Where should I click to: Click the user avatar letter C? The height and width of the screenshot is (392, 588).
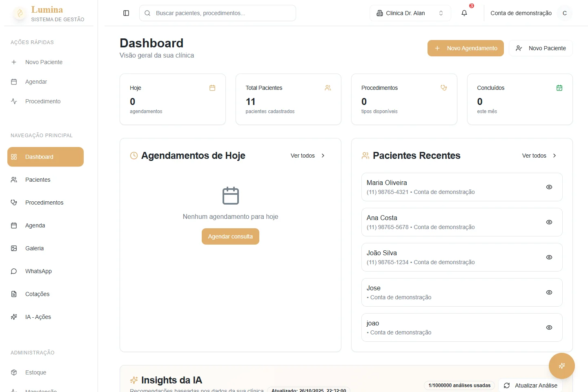coord(565,13)
